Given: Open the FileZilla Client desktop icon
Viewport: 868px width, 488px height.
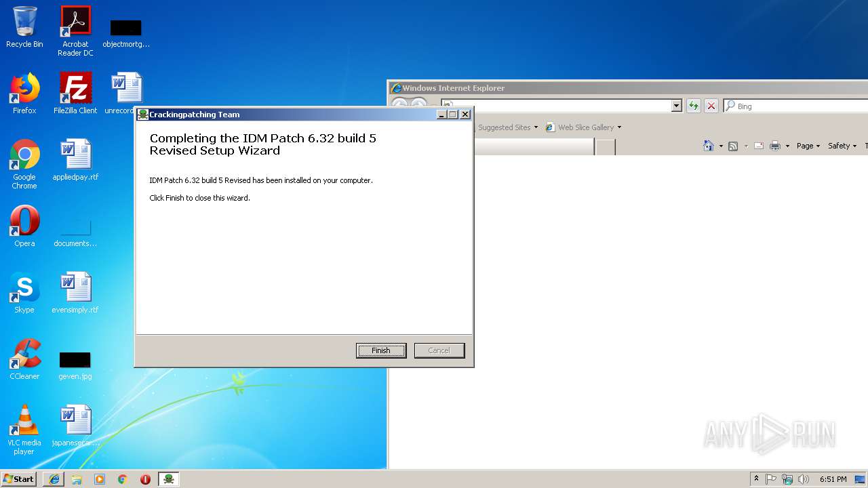Looking at the screenshot, I should tap(75, 94).
